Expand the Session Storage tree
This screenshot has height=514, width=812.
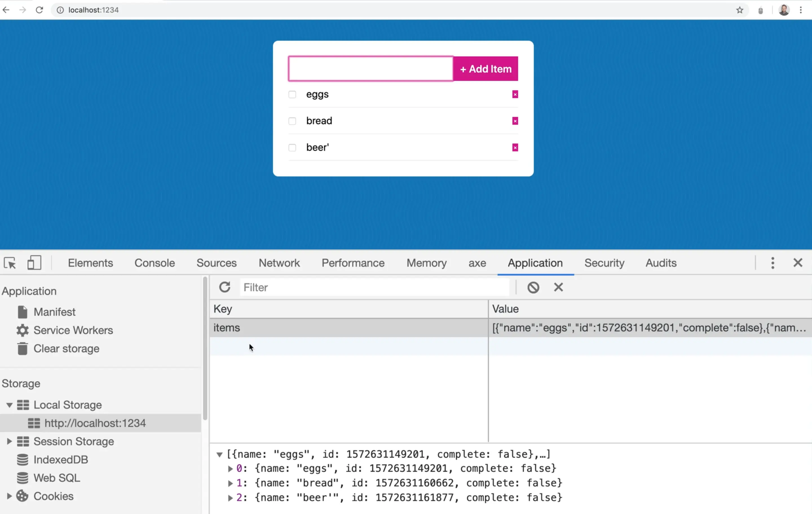(9, 441)
